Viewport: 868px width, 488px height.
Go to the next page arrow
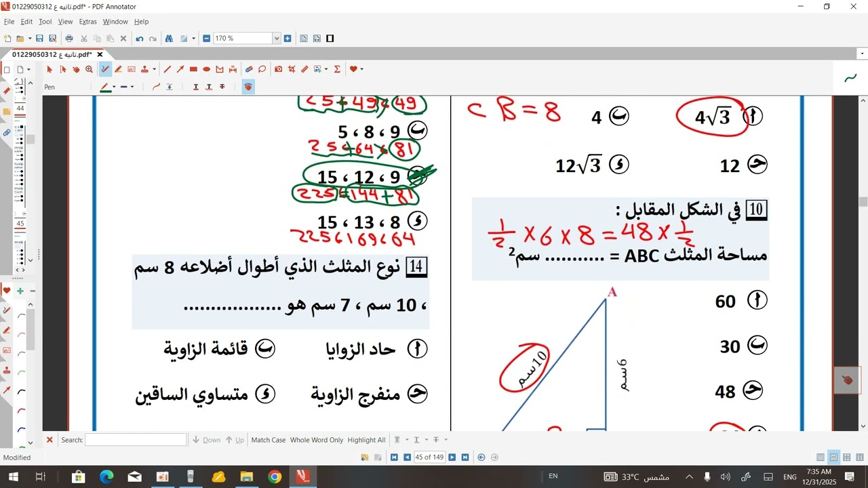(452, 457)
